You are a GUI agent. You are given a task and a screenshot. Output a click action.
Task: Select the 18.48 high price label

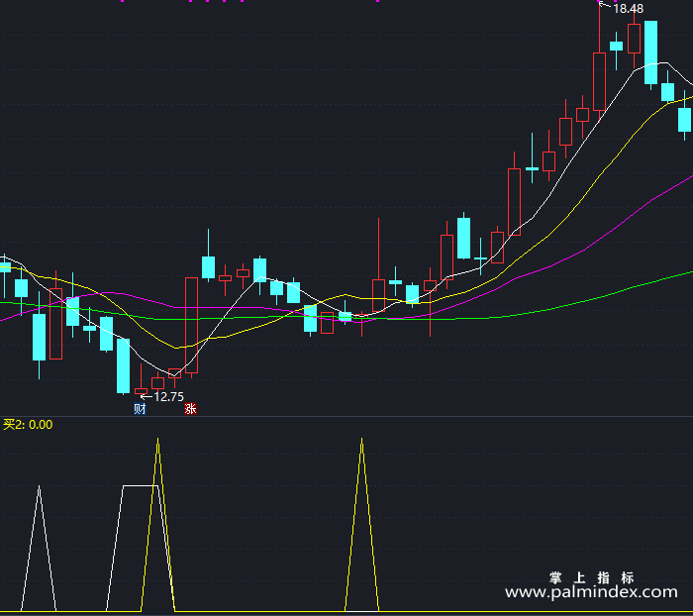tap(628, 8)
